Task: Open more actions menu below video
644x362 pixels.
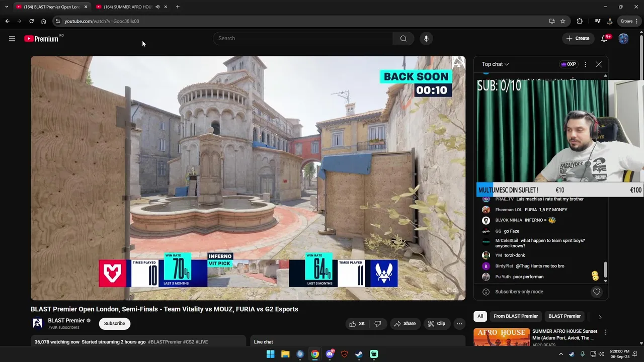Action: coord(459,324)
